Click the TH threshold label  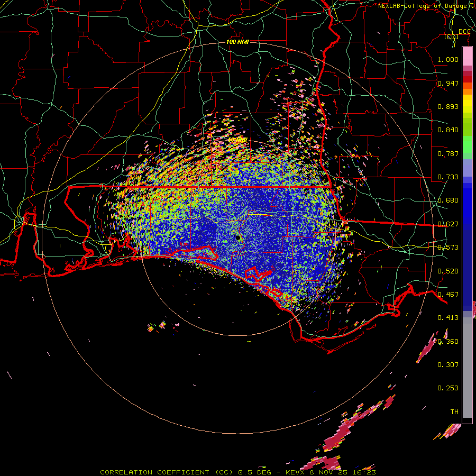point(454,412)
